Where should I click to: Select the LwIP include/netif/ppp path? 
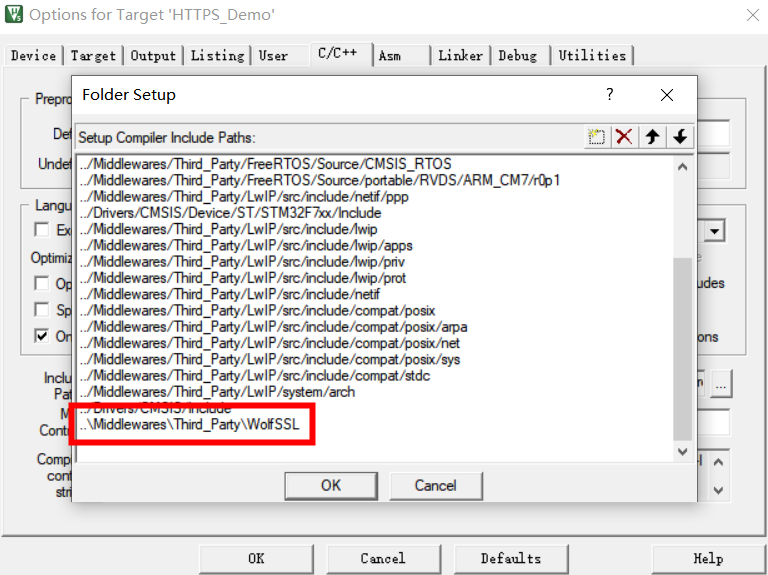(244, 196)
